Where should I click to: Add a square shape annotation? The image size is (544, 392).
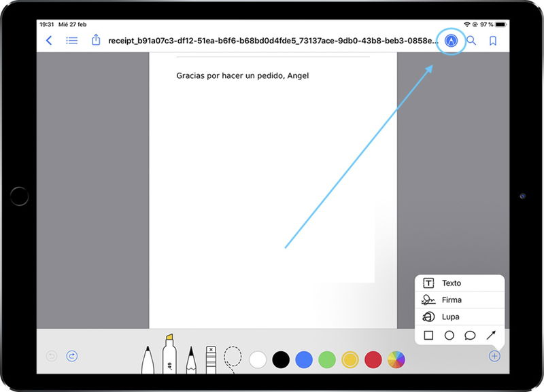(429, 334)
